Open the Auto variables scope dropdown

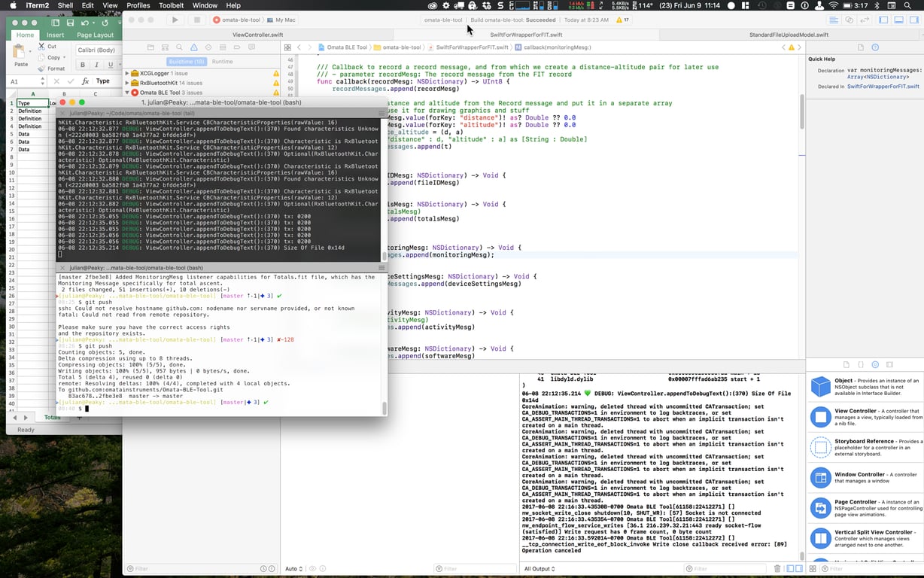294,569
